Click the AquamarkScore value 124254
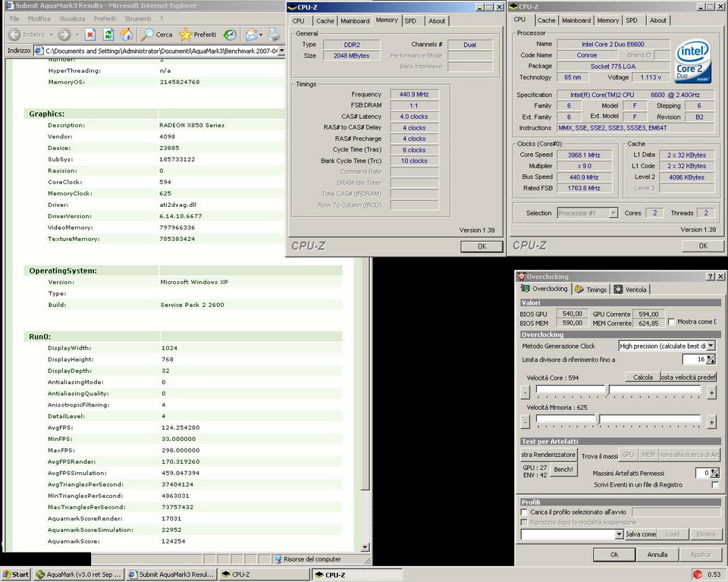 point(173,541)
